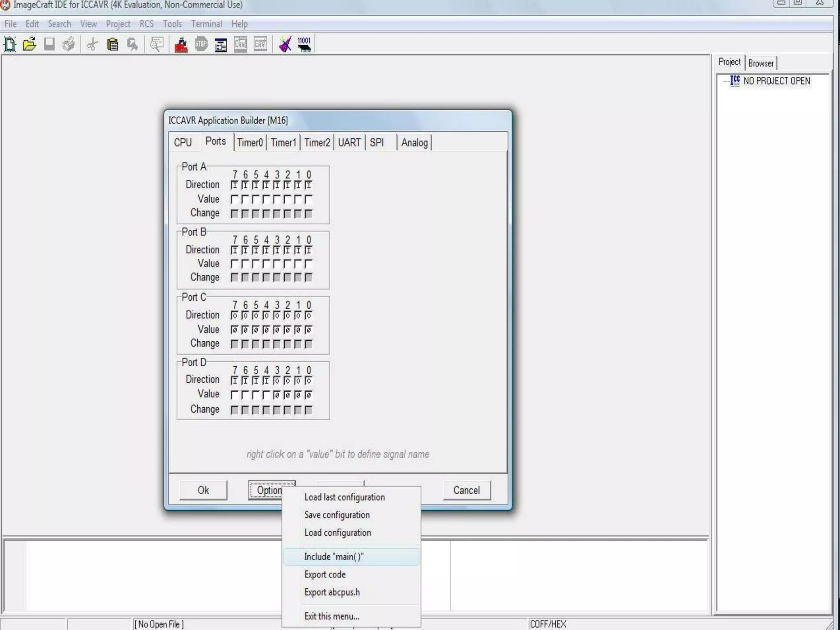
Task: Toggle Port C Direction bit 0
Action: tap(308, 315)
